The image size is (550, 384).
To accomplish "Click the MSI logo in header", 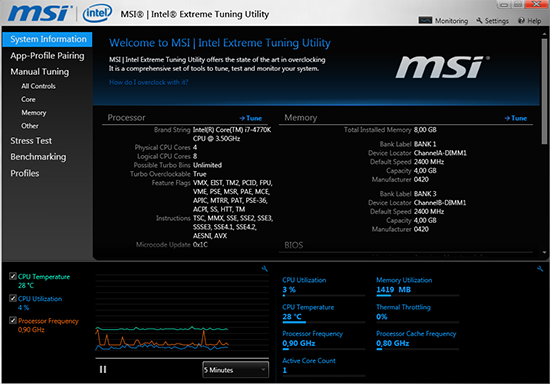I will click(39, 13).
